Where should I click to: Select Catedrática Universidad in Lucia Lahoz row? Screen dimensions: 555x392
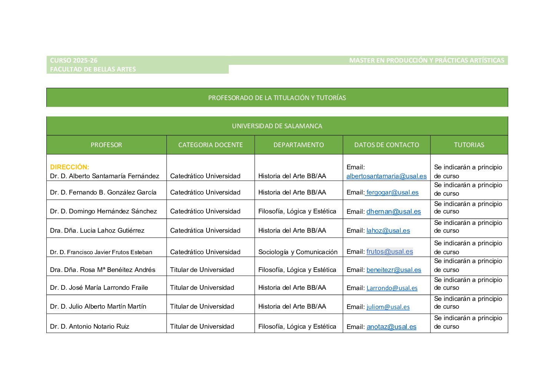click(x=205, y=230)
